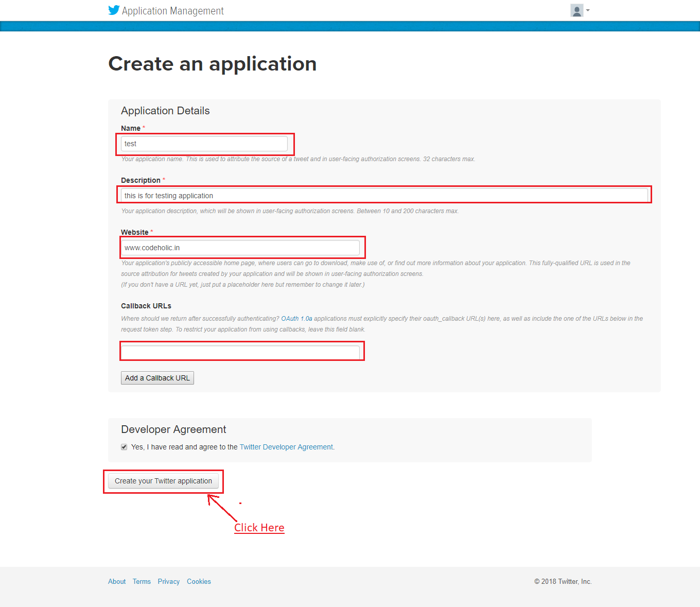Image resolution: width=700 pixels, height=607 pixels.
Task: Click the empty Callback URLs field
Action: click(x=240, y=352)
